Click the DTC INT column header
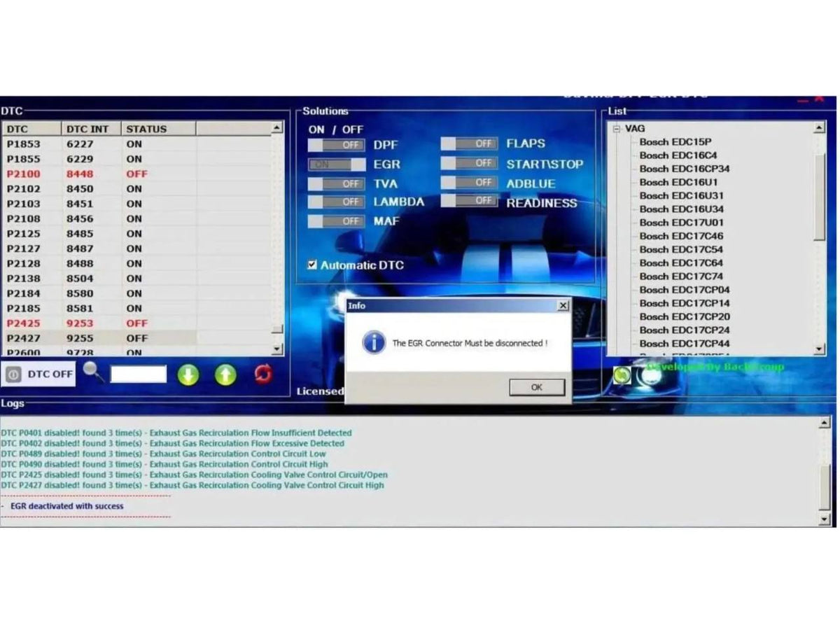840x630 pixels. (x=88, y=129)
